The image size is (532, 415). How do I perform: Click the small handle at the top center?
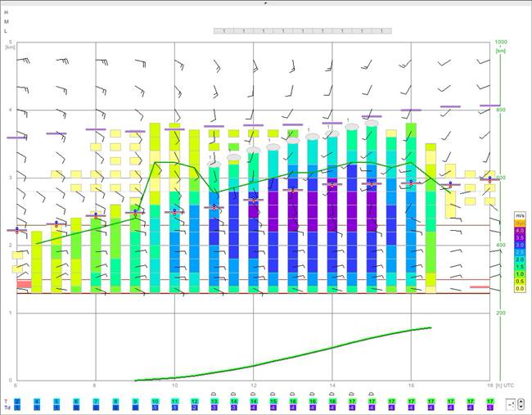266,2
